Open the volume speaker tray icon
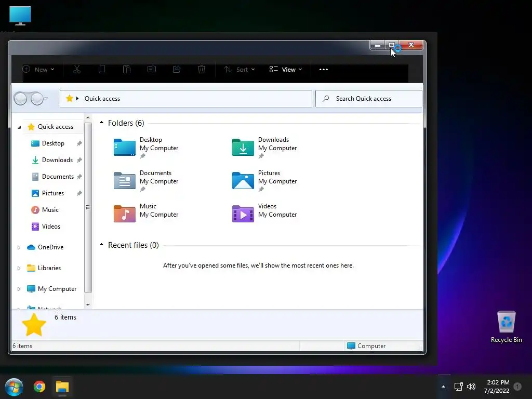The image size is (532, 399). coord(471,387)
